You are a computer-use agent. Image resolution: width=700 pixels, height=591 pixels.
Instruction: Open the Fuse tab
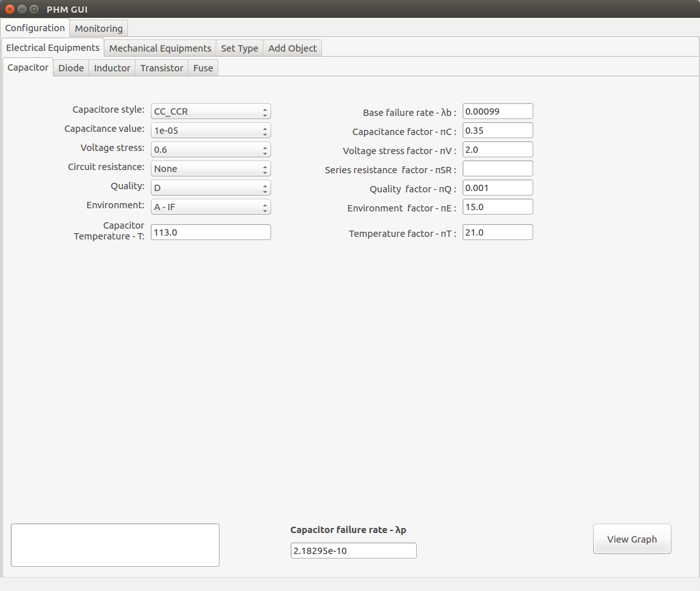click(x=203, y=68)
